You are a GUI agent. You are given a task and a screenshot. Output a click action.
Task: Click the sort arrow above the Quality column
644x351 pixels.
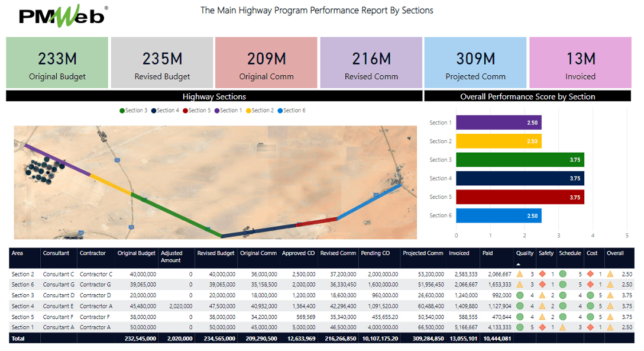pyautogui.click(x=518, y=265)
